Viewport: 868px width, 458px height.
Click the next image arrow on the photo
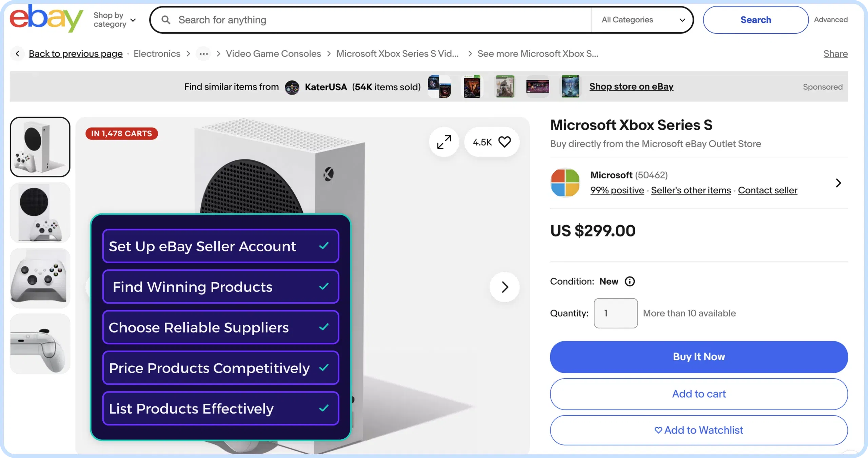pos(504,287)
